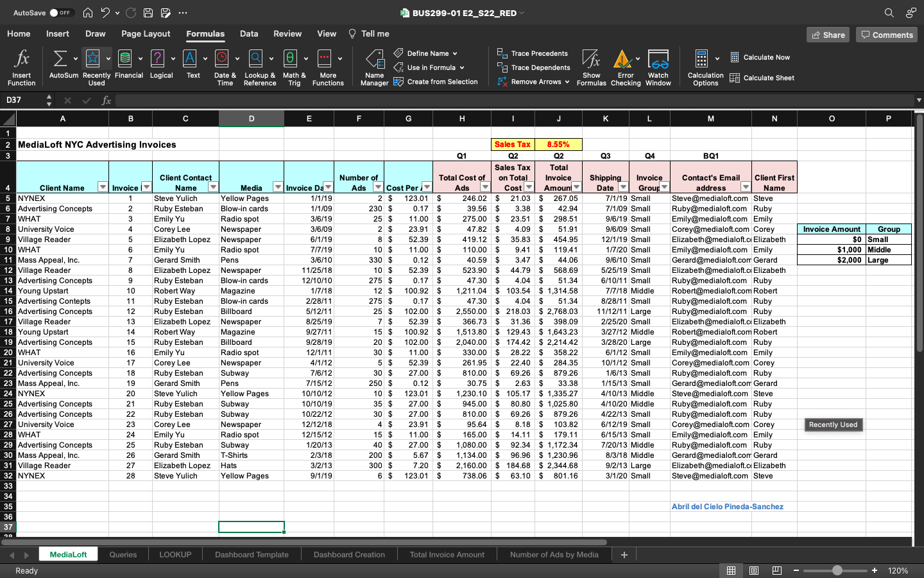Open the Page Layout ribbon tab
The image size is (924, 578).
coord(146,33)
